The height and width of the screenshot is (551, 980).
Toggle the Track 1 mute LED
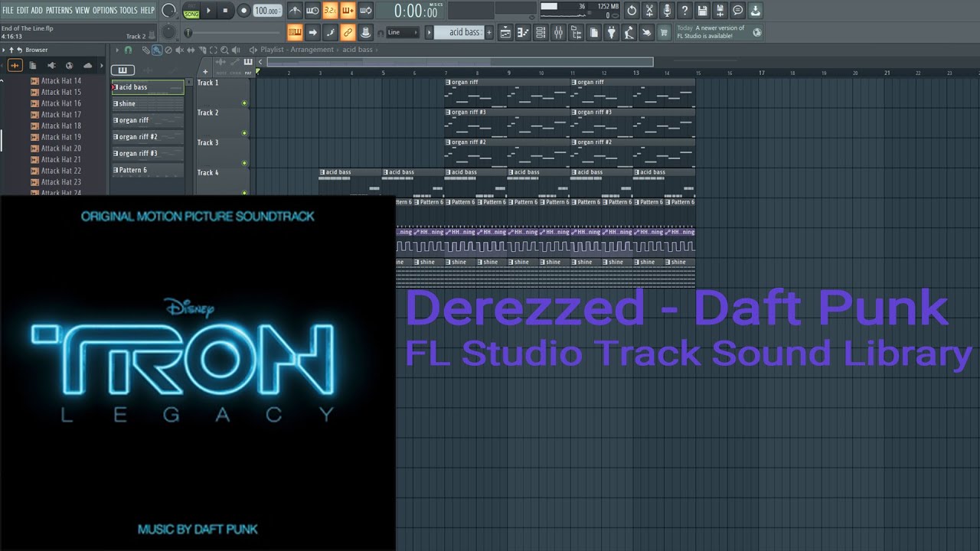pos(244,103)
